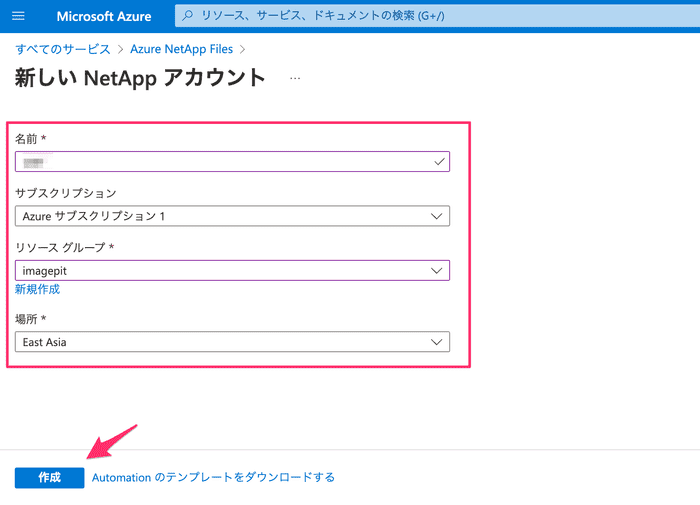Expand the サブスクリプション dropdown

pyautogui.click(x=232, y=216)
